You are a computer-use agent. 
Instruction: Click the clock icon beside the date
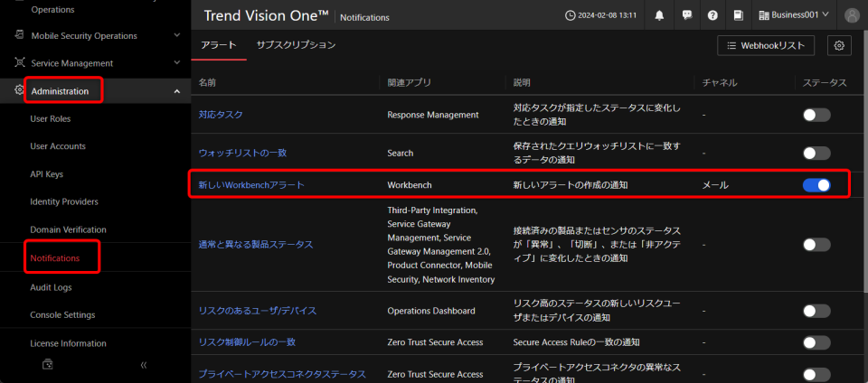(570, 15)
